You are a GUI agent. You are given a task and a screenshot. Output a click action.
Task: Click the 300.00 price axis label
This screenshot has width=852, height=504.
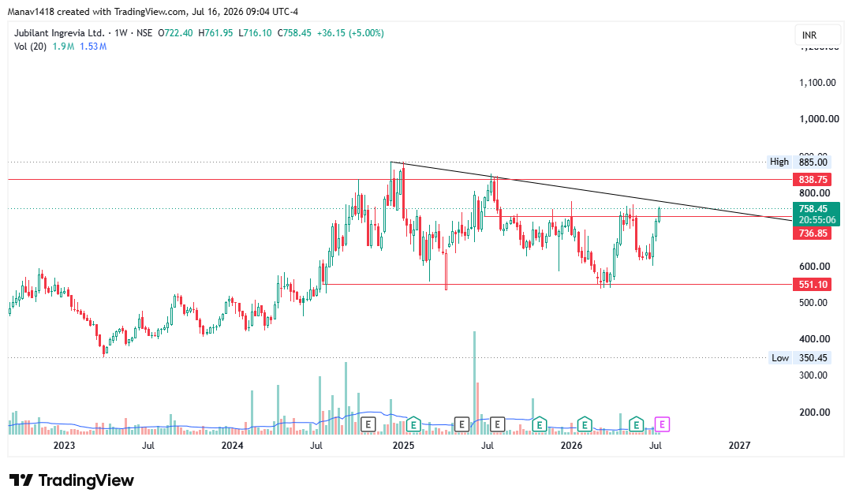click(814, 375)
